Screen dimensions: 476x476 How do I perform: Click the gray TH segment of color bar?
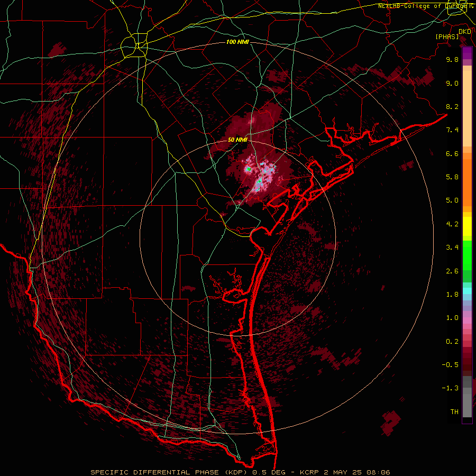pos(467,405)
